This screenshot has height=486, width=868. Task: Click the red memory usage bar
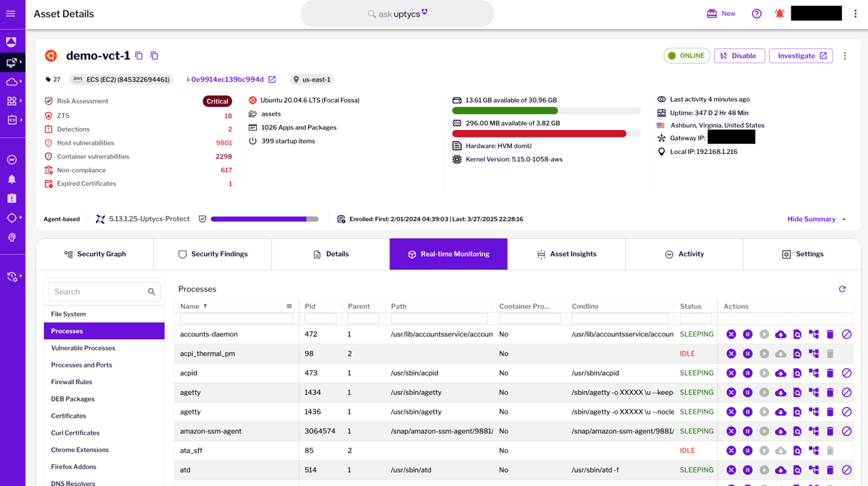[x=546, y=134]
